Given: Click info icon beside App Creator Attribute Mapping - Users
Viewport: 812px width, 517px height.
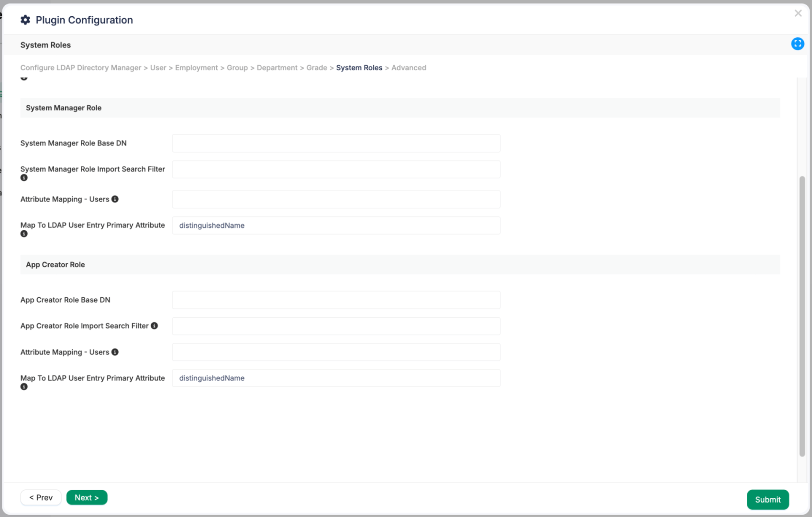Looking at the screenshot, I should click(115, 352).
